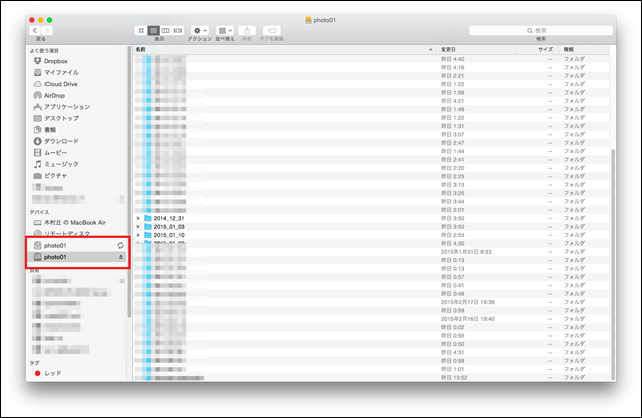The image size is (642, 418).
Task: Switch to list view
Action: click(154, 30)
